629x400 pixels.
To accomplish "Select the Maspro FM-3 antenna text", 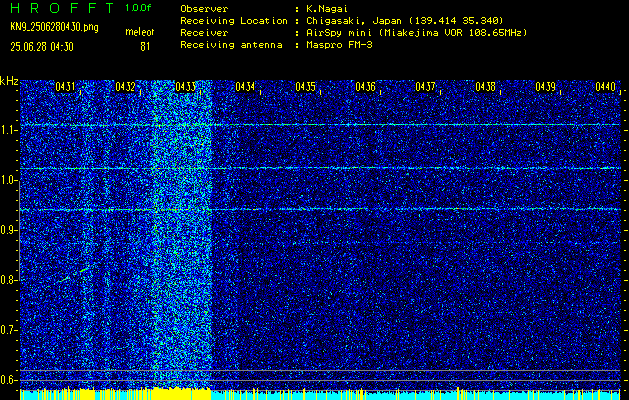I will pos(340,45).
